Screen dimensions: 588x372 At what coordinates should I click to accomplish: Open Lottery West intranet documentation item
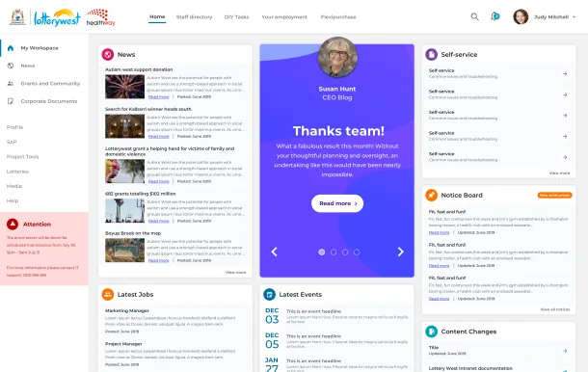pos(470,368)
